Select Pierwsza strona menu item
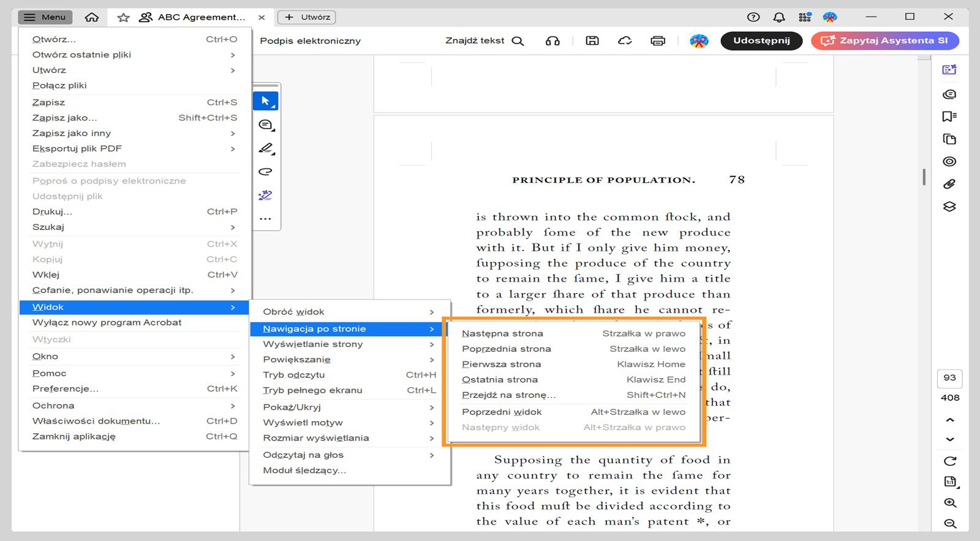Viewport: 980px width, 541px height. (574, 364)
